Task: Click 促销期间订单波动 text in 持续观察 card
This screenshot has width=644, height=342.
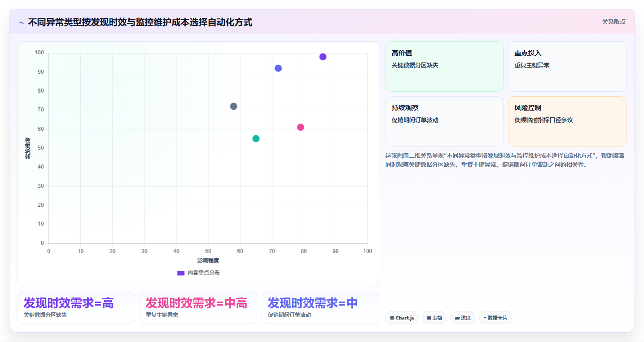Action: click(415, 120)
